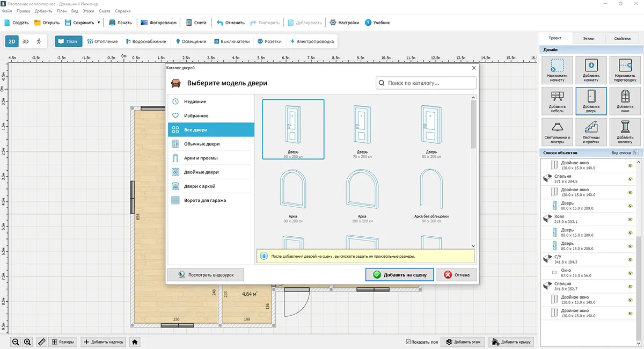Toggle the 'Показать пол' checkbox
The width and height of the screenshot is (644, 349).
coord(408,341)
